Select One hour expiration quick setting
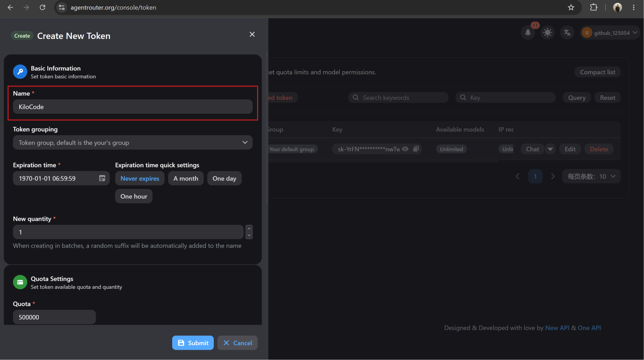This screenshot has width=644, height=360. click(134, 196)
